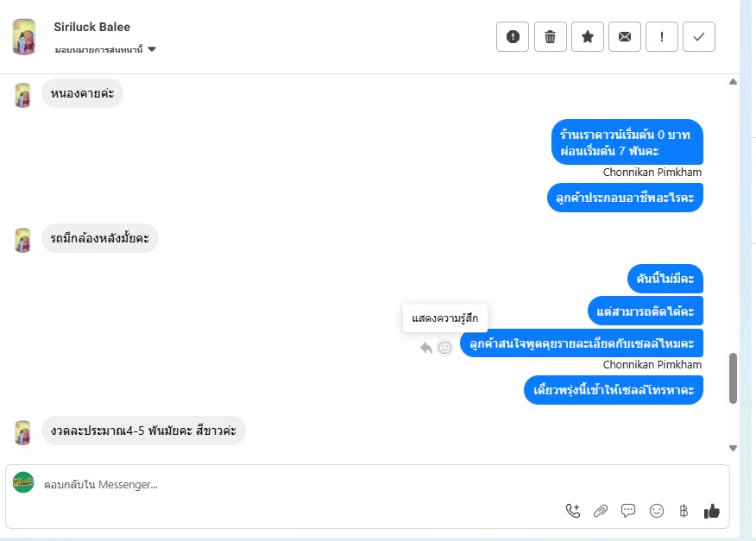Flag conversation with exclamation mark button
Viewport: 756px width, 541px height.
coord(661,36)
